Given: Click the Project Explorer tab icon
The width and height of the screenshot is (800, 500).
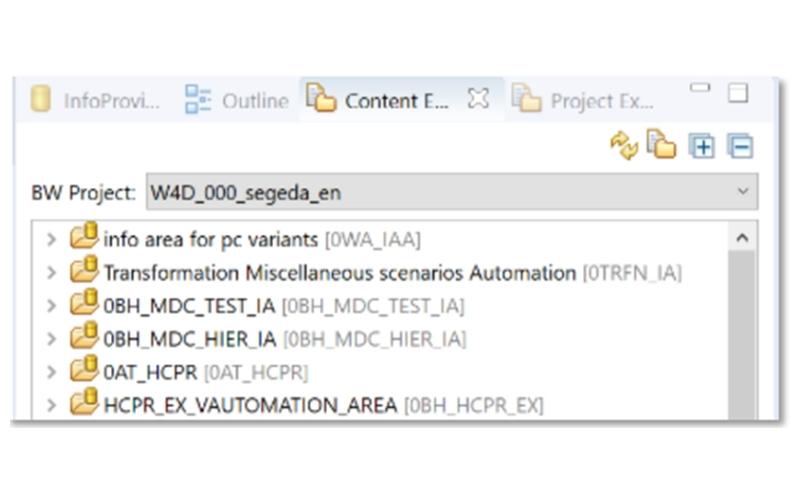Looking at the screenshot, I should [526, 98].
